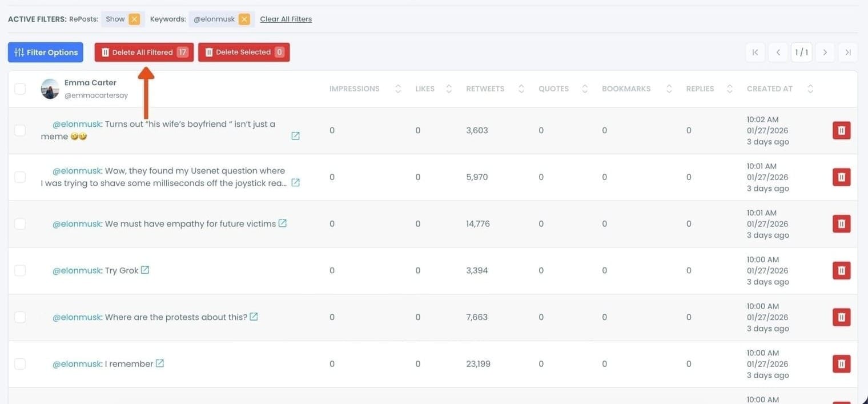This screenshot has height=404, width=868.
Task: Toggle the select-all checkbox in table header
Action: pos(20,89)
